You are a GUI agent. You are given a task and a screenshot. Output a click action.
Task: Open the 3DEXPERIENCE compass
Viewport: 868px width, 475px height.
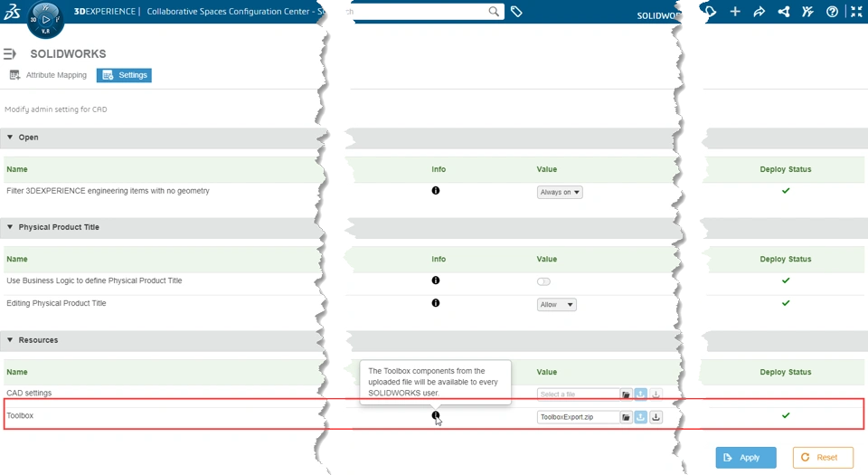pyautogui.click(x=45, y=20)
